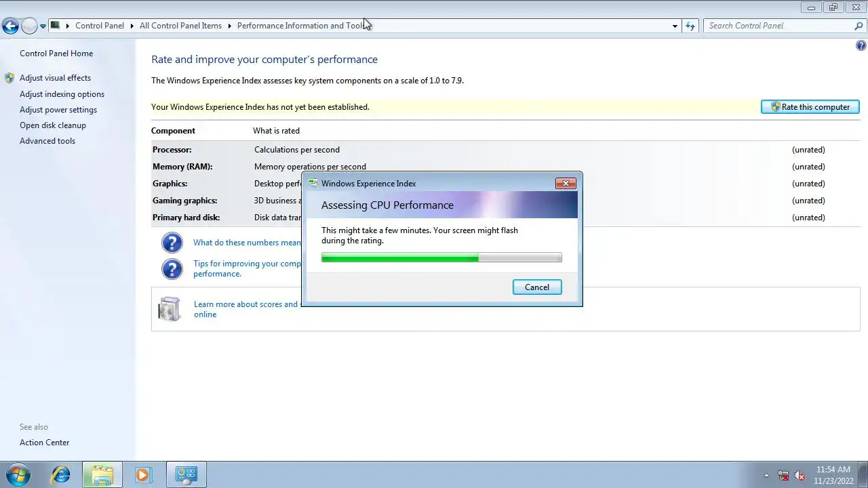Click the address bar location icon
This screenshot has height=488, width=868.
[x=56, y=25]
